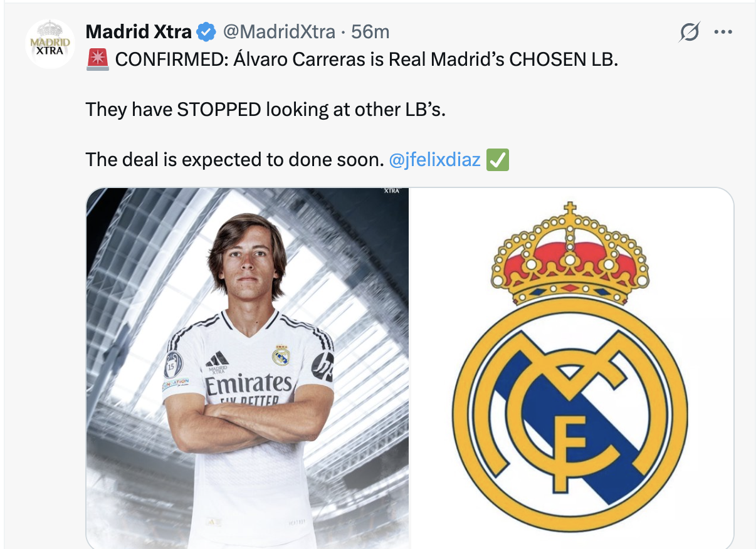756x549 pixels.
Task: Open the three-dot more options menu
Action: pyautogui.click(x=723, y=32)
